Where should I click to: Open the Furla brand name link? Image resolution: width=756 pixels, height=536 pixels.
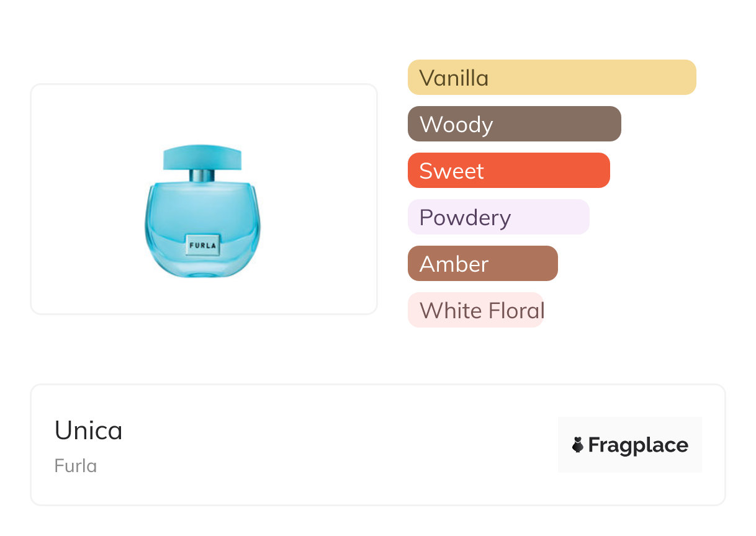76,466
